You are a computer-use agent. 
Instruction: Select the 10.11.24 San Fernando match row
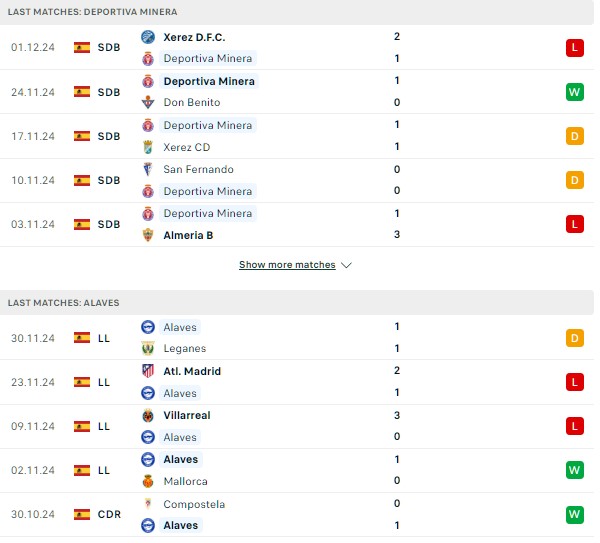[297, 180]
